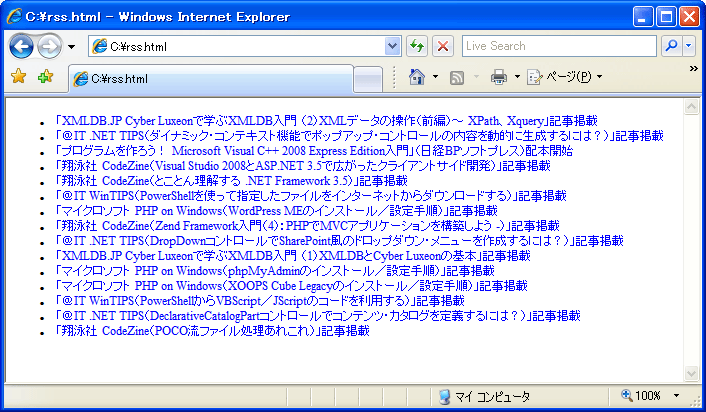Open the POCO流ファイル処理あれこれ link
The width and height of the screenshot is (706, 412).
point(212,331)
